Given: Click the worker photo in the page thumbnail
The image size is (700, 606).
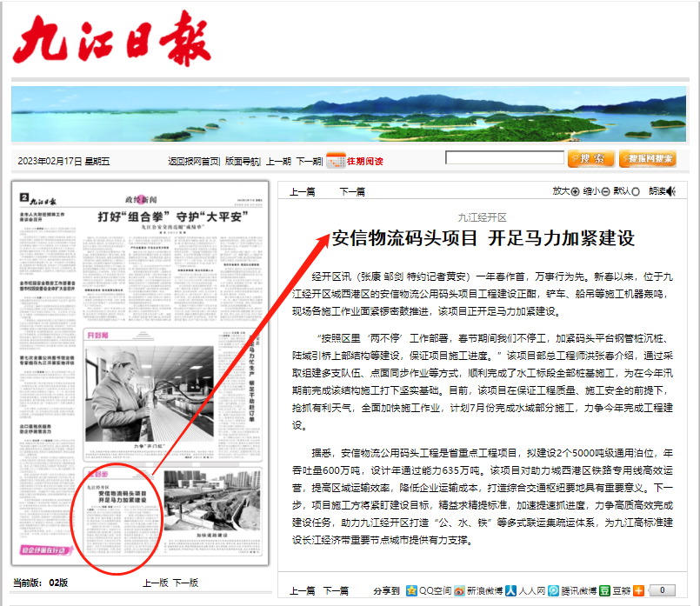Looking at the screenshot, I should 150,394.
